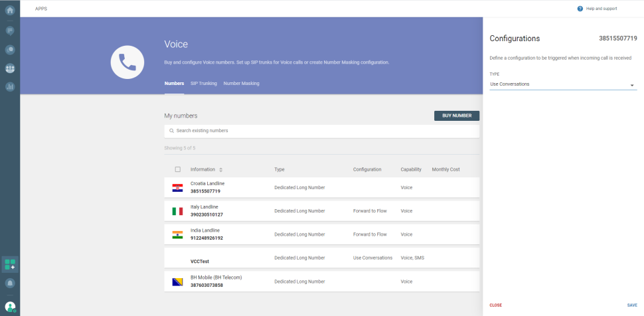
Task: Click SAVE in the Configurations panel
Action: (631, 305)
